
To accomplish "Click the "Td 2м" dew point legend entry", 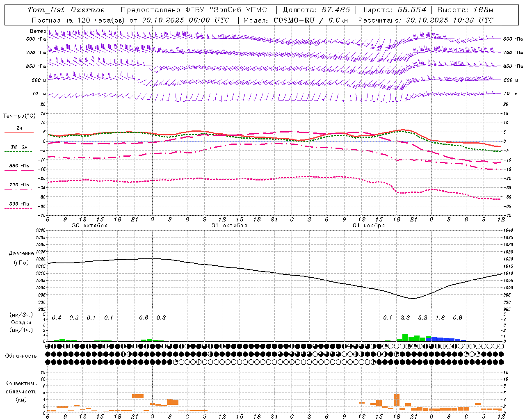I will (x=19, y=147).
